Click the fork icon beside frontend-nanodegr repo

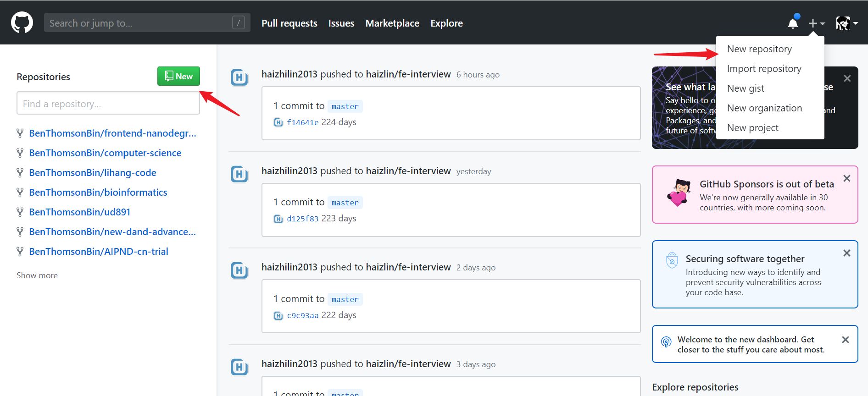click(20, 133)
